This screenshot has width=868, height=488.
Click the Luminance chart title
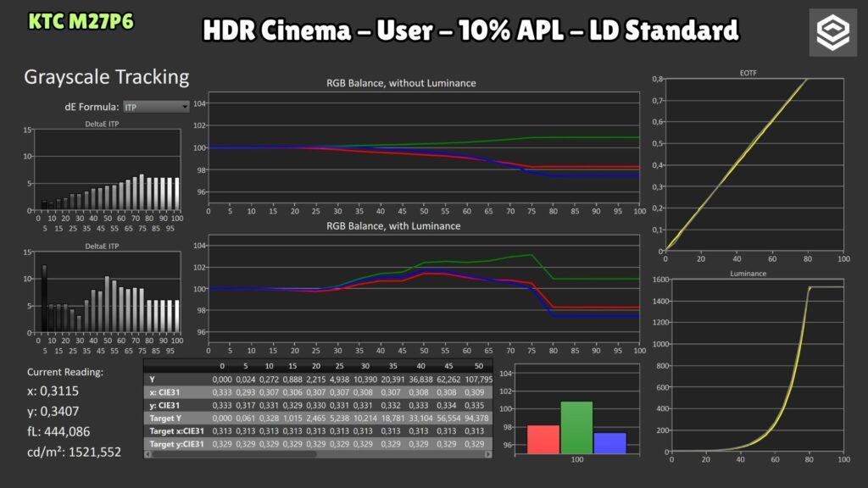click(748, 274)
